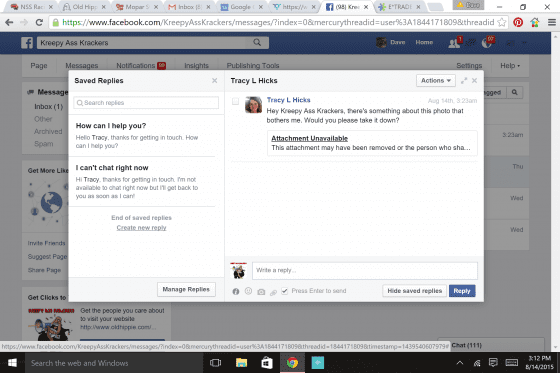Open the Archived messages folder

point(48,132)
